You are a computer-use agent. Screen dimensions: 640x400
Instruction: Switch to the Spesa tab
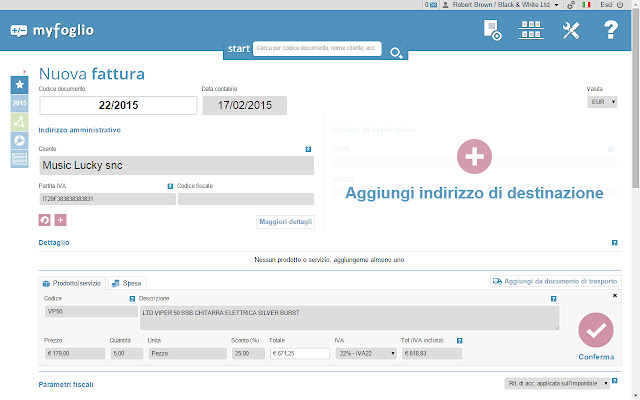(127, 283)
